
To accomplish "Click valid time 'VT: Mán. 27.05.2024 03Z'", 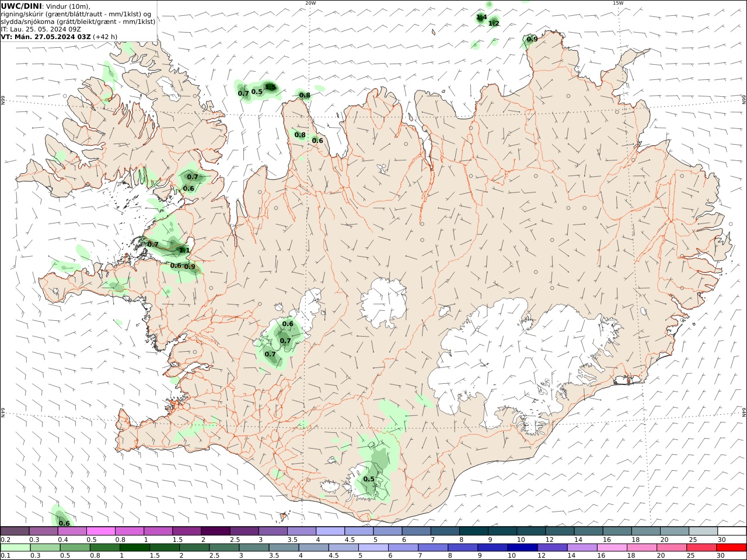I will pyautogui.click(x=46, y=36).
